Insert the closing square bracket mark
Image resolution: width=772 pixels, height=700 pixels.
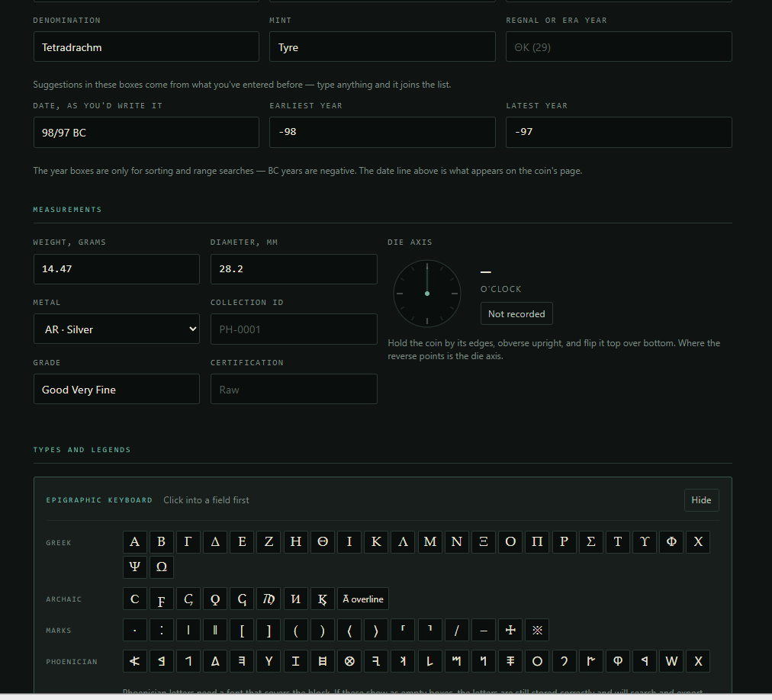point(269,630)
